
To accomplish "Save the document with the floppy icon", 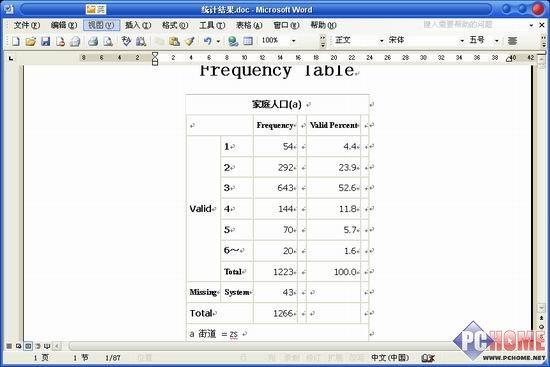I will pos(46,41).
